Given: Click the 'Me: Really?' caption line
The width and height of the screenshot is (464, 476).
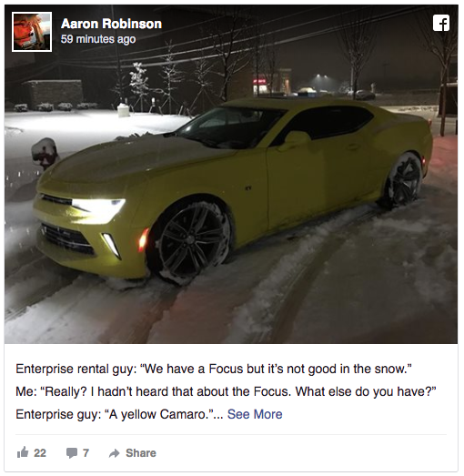Looking at the screenshot, I should click(226, 391).
